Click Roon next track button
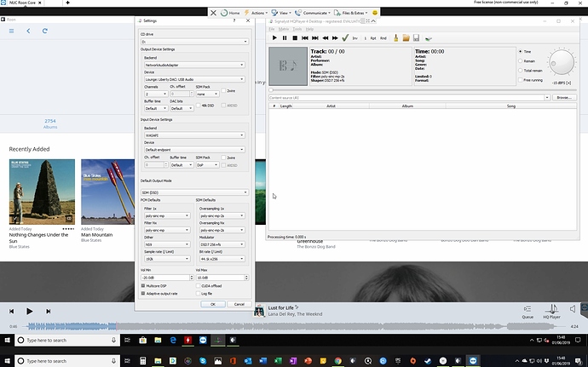Image resolution: width=588 pixels, height=367 pixels. click(x=48, y=311)
